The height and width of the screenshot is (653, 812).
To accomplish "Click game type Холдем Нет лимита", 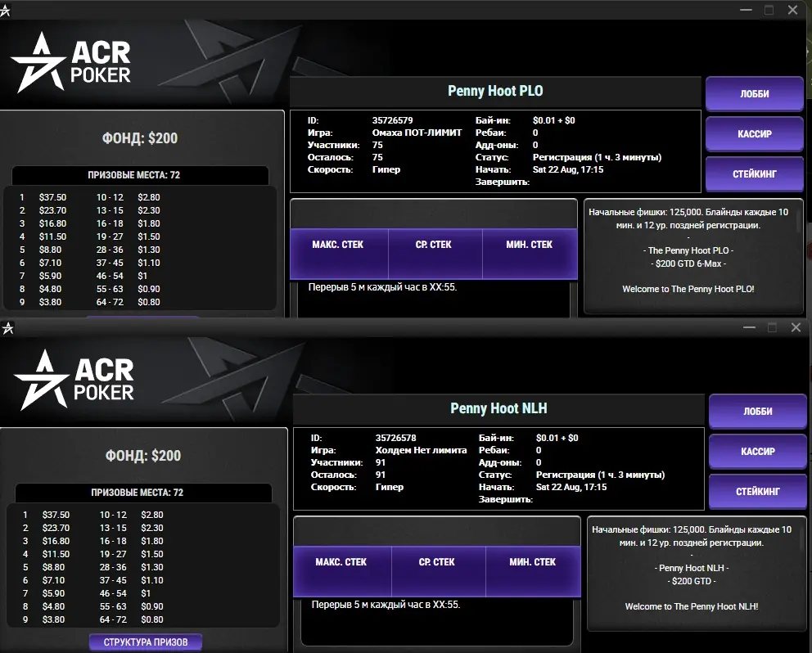I will (421, 450).
